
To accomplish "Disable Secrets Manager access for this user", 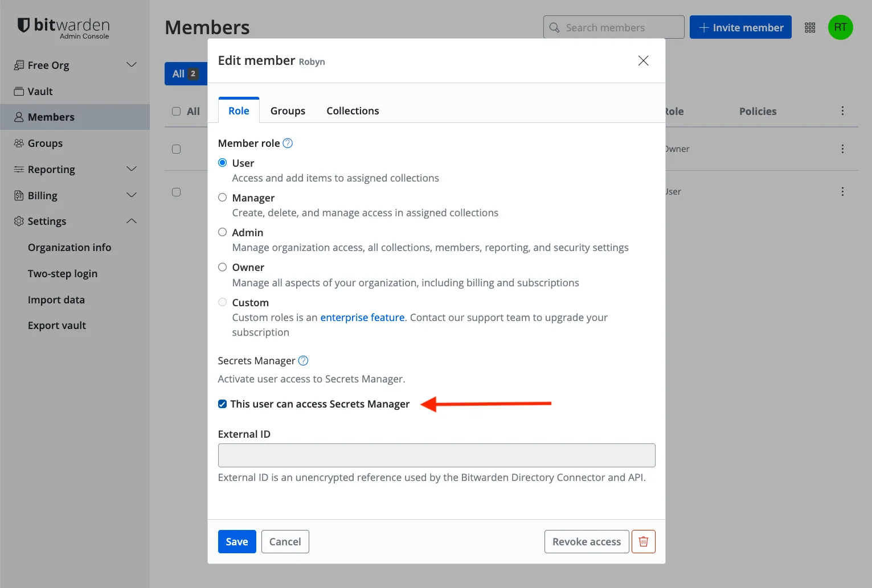I will point(222,404).
